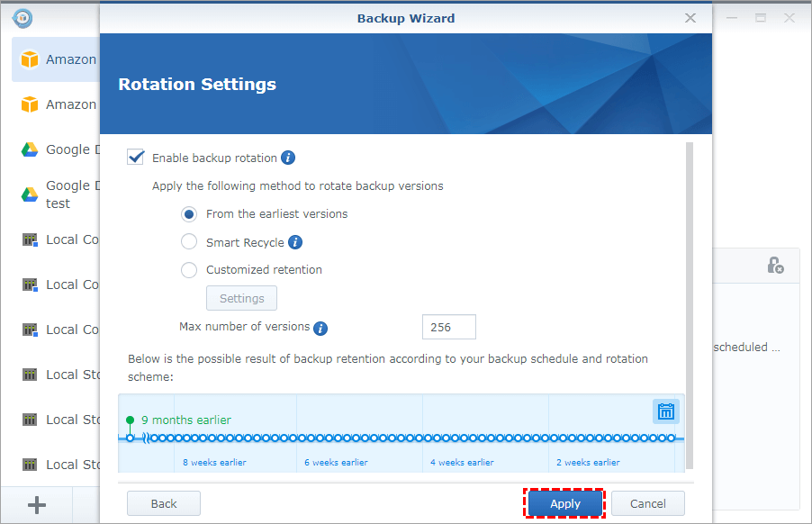Viewport: 812px width, 524px height.
Task: Click the Max number of versions field
Action: tap(449, 327)
